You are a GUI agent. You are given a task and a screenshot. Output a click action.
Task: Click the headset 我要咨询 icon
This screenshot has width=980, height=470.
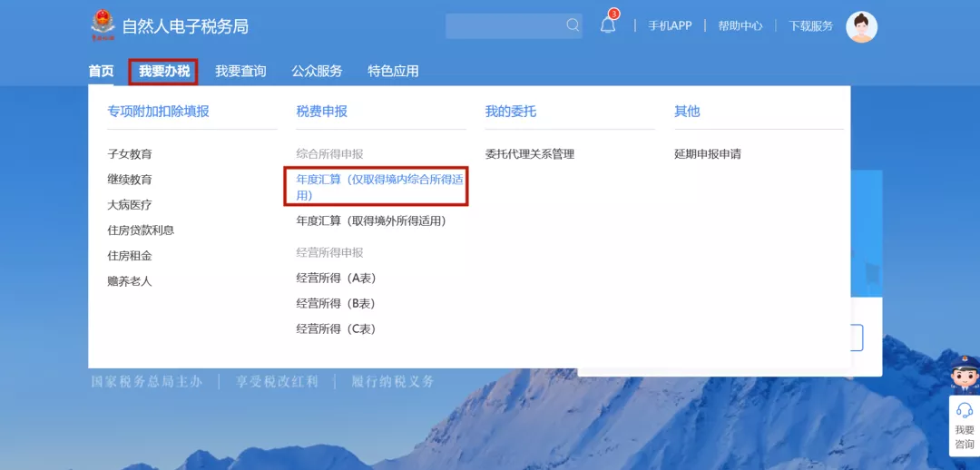(x=965, y=411)
